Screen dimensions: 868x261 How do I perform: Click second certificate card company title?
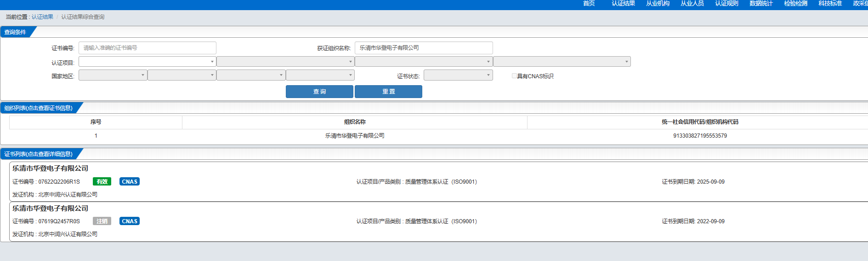click(50, 209)
